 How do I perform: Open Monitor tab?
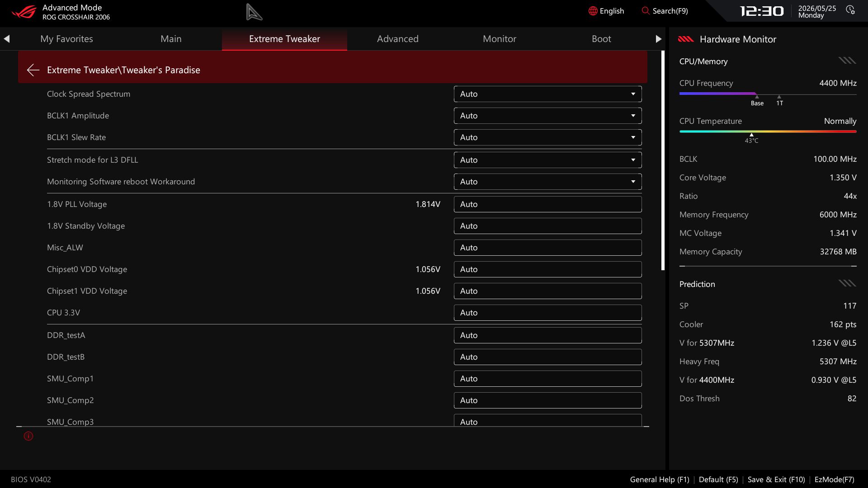pos(500,39)
